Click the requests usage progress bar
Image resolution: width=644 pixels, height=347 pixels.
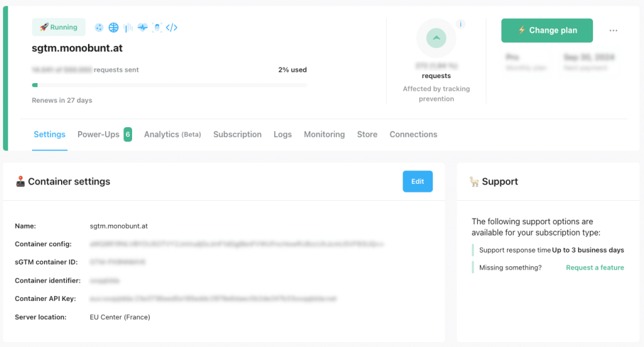(x=169, y=85)
